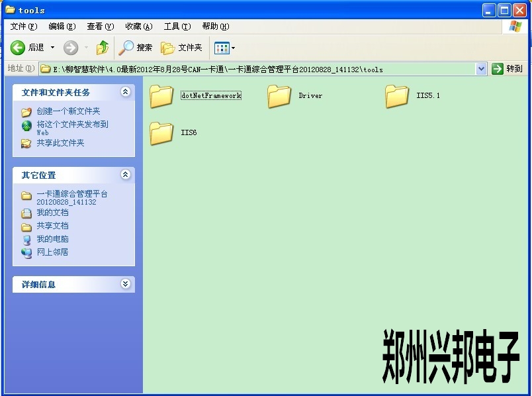This screenshot has width=532, height=396.
Task: Click 创建一个新文件夹 link
Action: pos(68,111)
